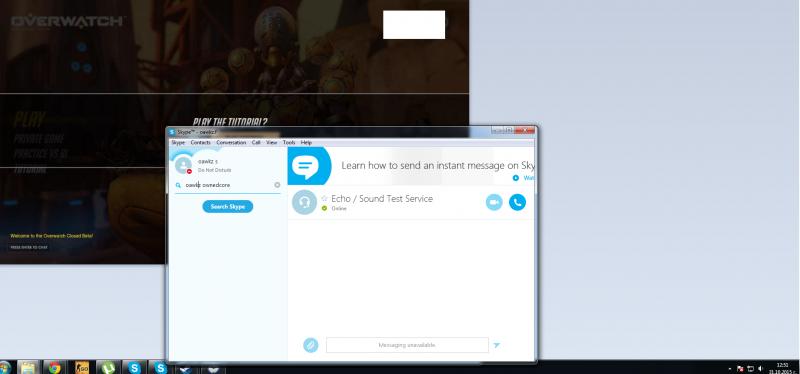Click the send message arrow icon
The height and width of the screenshot is (374, 800).
tap(496, 345)
